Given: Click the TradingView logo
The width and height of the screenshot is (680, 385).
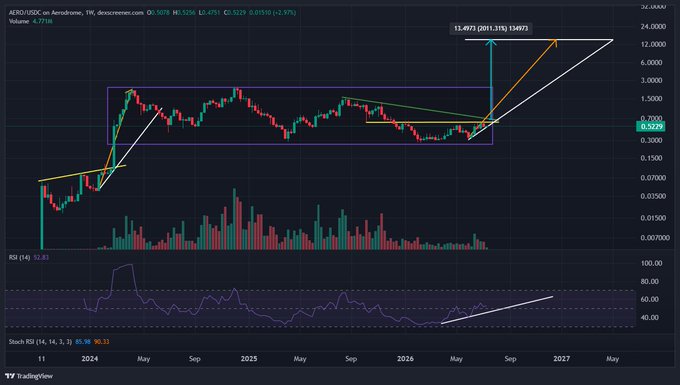Looking at the screenshot, I should point(29,376).
